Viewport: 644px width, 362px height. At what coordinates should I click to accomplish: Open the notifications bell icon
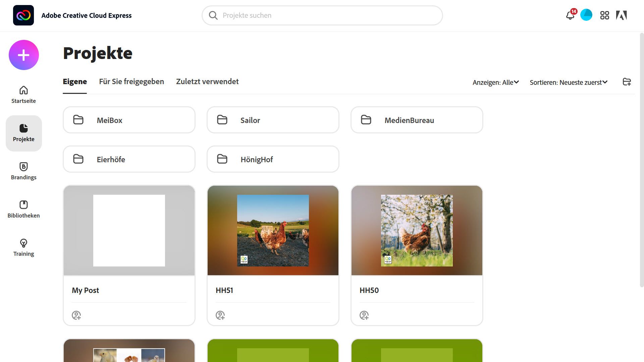(x=570, y=15)
